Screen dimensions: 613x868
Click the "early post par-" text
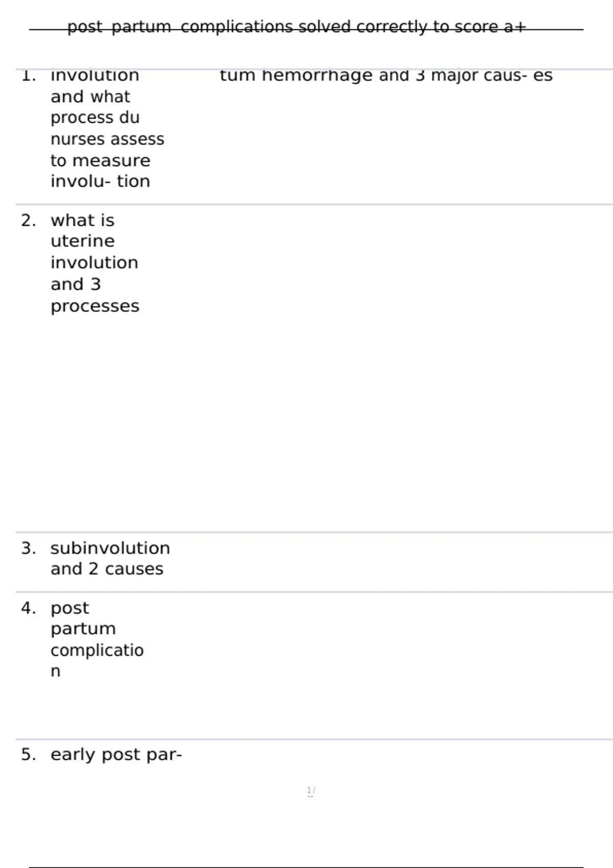click(116, 755)
